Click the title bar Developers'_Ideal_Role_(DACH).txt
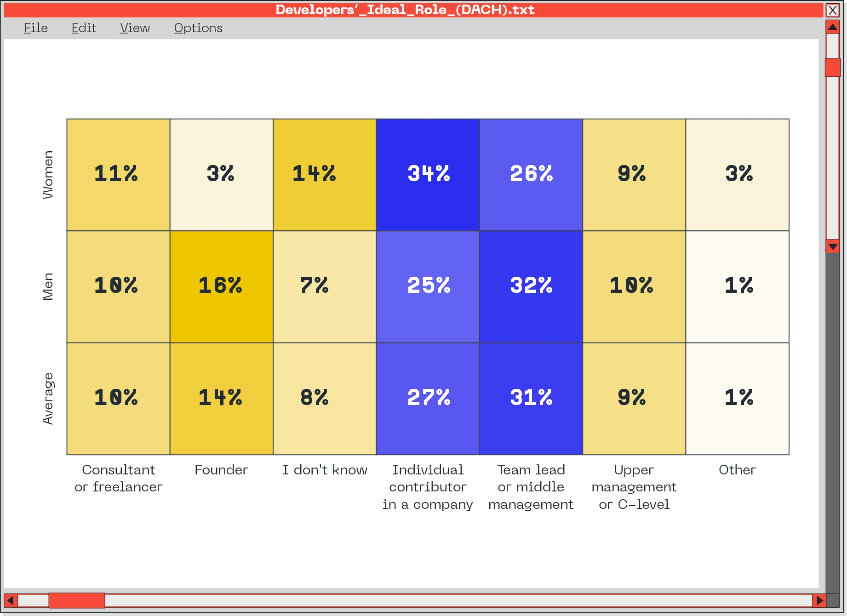 pyautogui.click(x=413, y=10)
